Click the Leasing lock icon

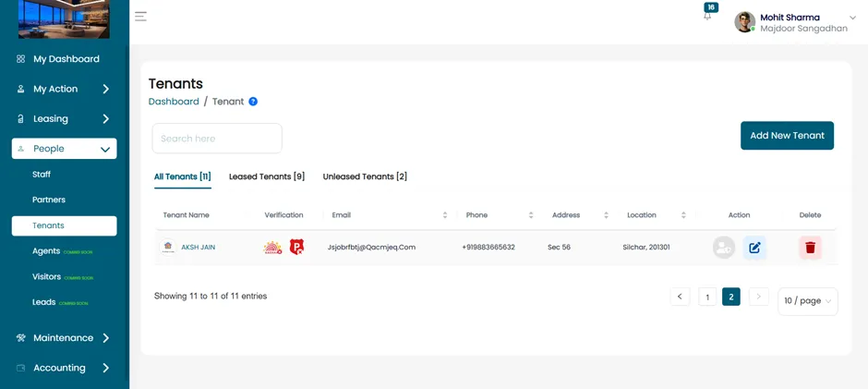tap(20, 118)
